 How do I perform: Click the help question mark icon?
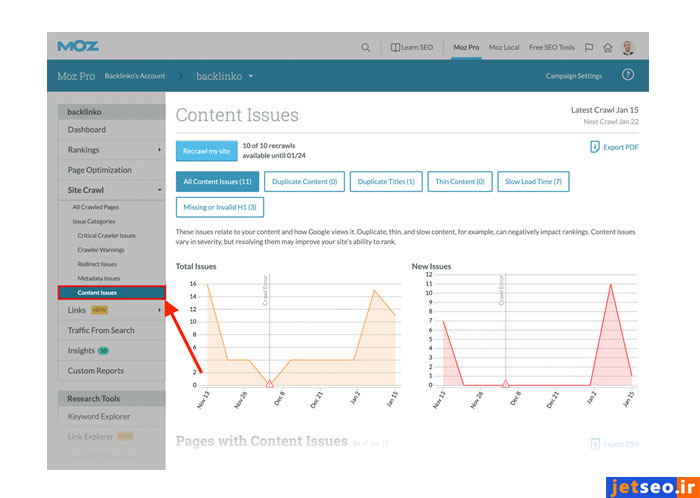[627, 75]
